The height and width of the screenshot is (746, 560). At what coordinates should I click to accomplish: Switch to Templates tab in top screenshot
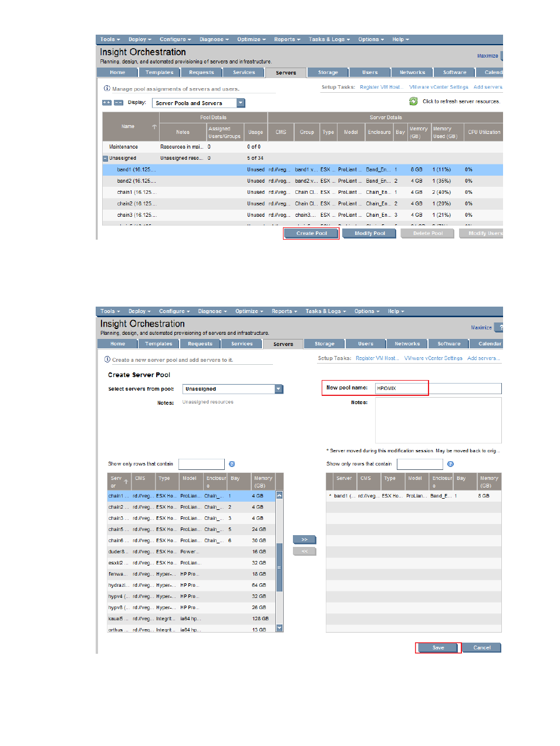pyautogui.click(x=160, y=72)
